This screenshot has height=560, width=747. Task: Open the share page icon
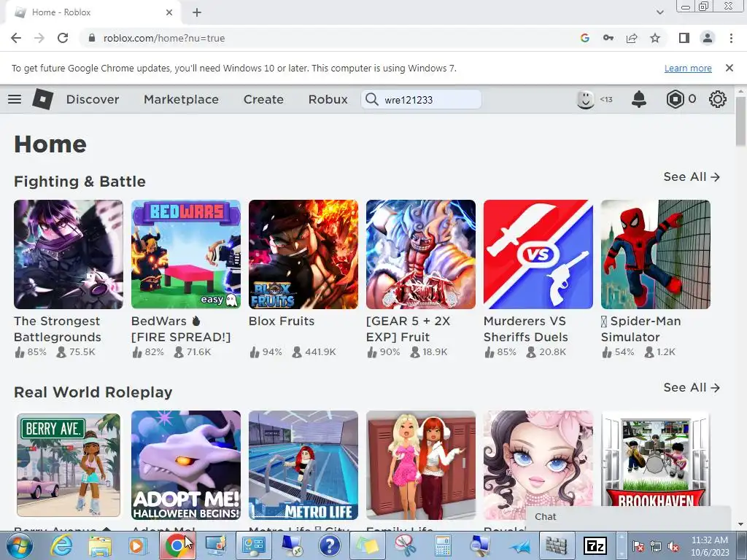pos(632,38)
